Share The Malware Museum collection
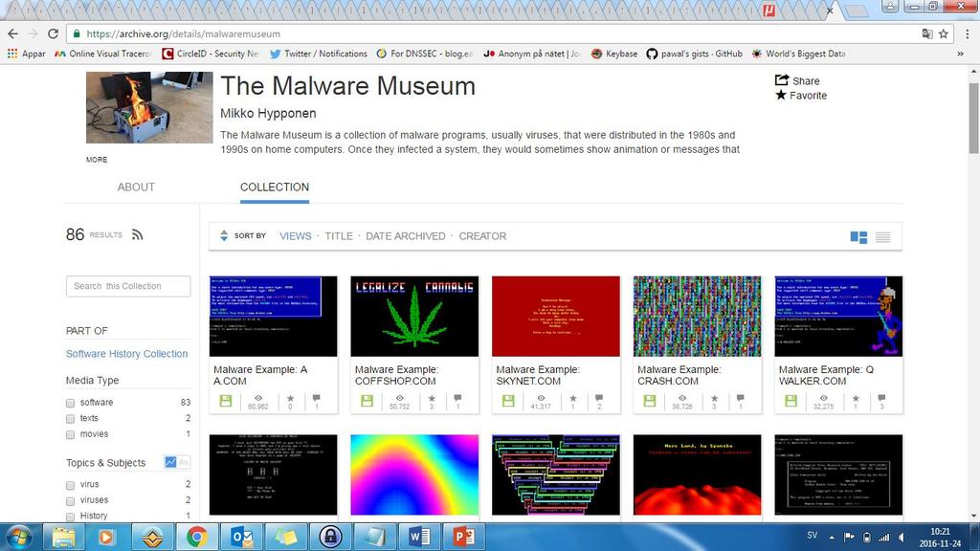The width and height of the screenshot is (980, 551). 797,80
